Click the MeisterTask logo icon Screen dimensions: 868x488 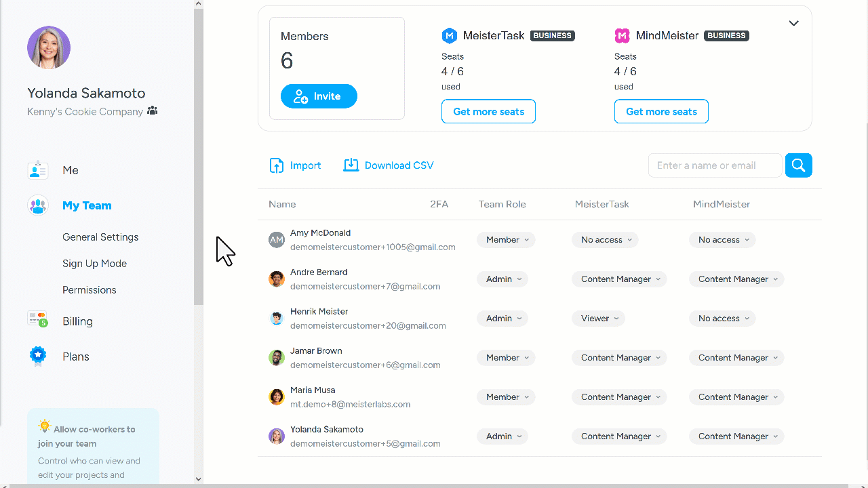point(450,35)
